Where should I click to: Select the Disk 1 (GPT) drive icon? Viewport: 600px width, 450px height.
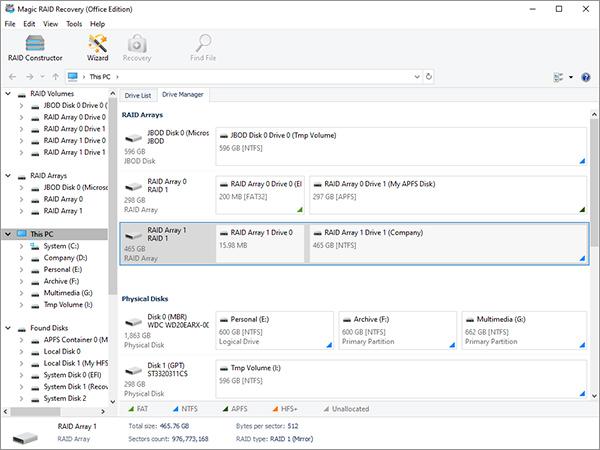coord(134,370)
